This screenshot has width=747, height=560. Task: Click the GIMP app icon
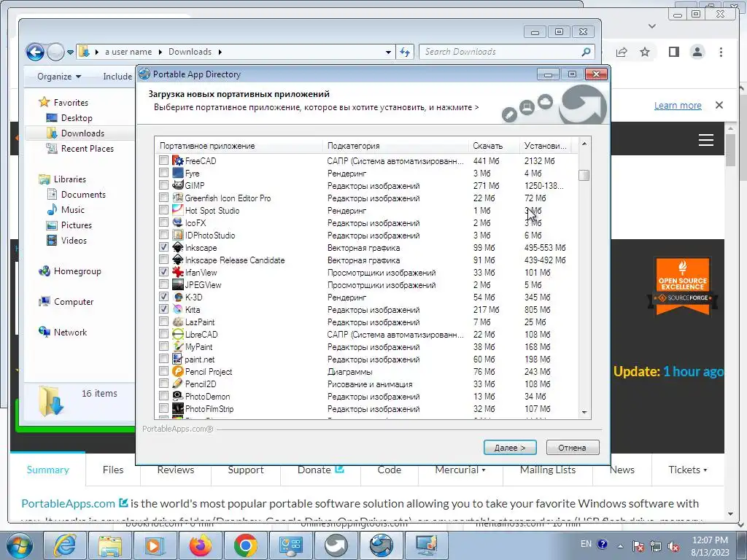coord(178,186)
